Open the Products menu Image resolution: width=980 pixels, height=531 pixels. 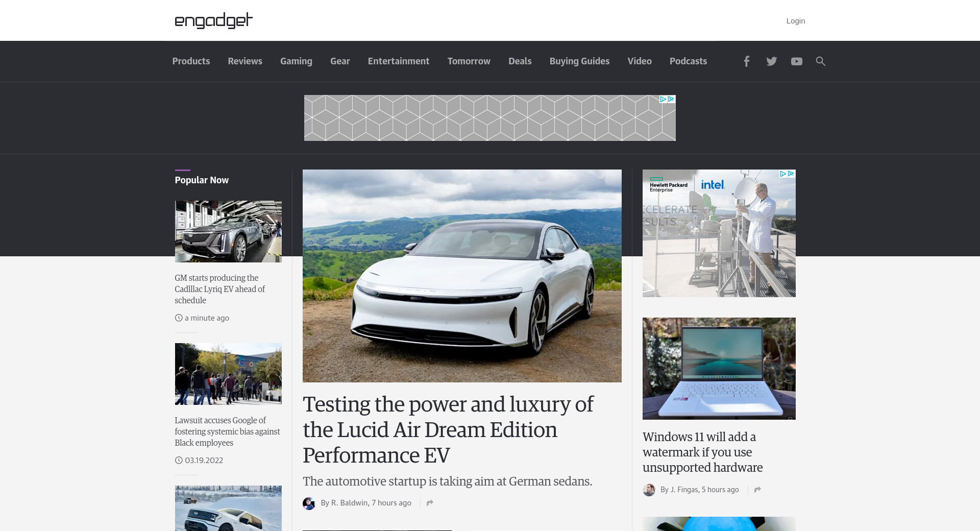(191, 61)
